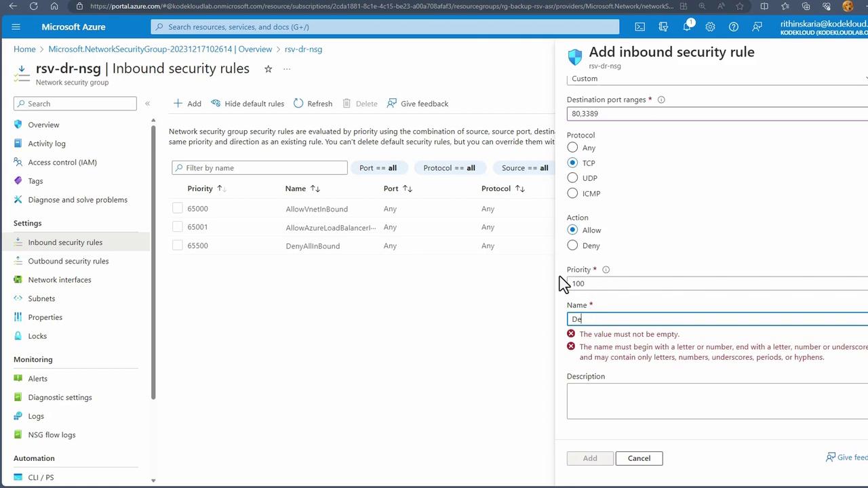Favorite the resource with the star icon
Image resolution: width=868 pixels, height=488 pixels.
click(x=268, y=69)
